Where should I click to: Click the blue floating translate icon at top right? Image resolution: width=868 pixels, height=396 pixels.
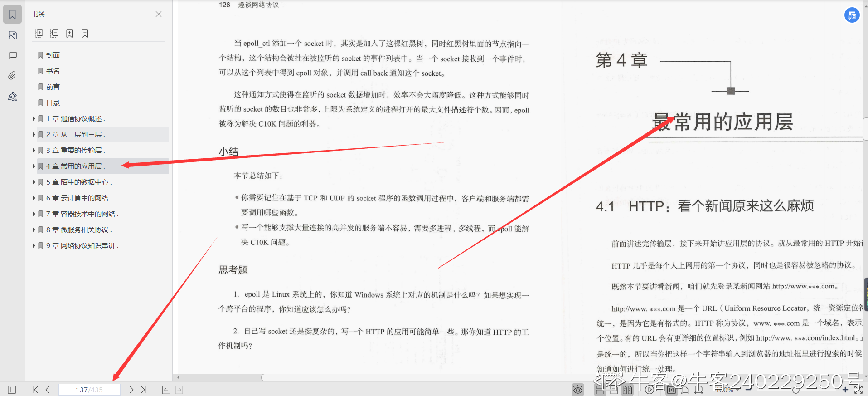(x=852, y=15)
